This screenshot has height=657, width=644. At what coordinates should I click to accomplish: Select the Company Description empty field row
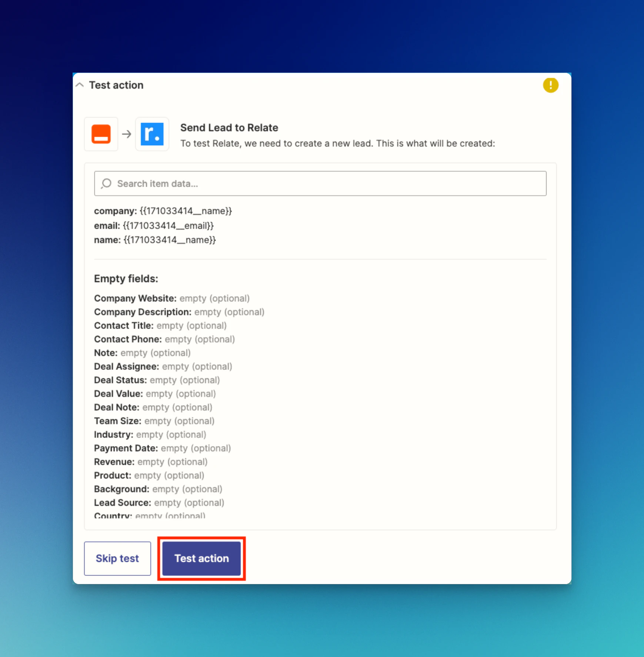point(179,312)
